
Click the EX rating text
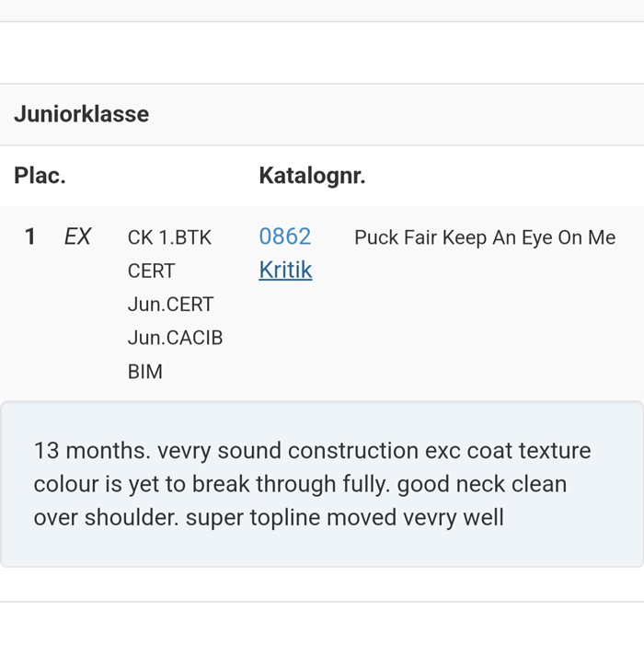[x=77, y=237]
